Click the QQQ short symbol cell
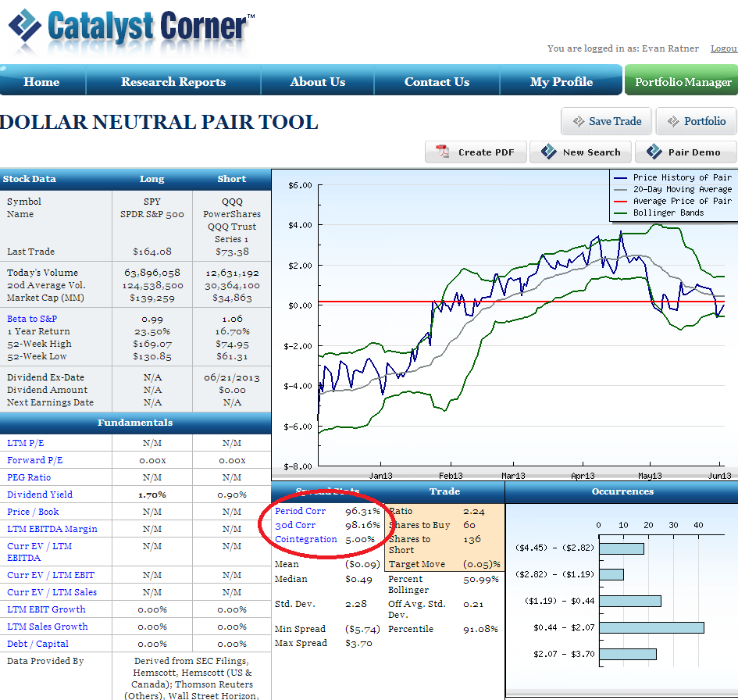The width and height of the screenshot is (738, 700). [232, 202]
